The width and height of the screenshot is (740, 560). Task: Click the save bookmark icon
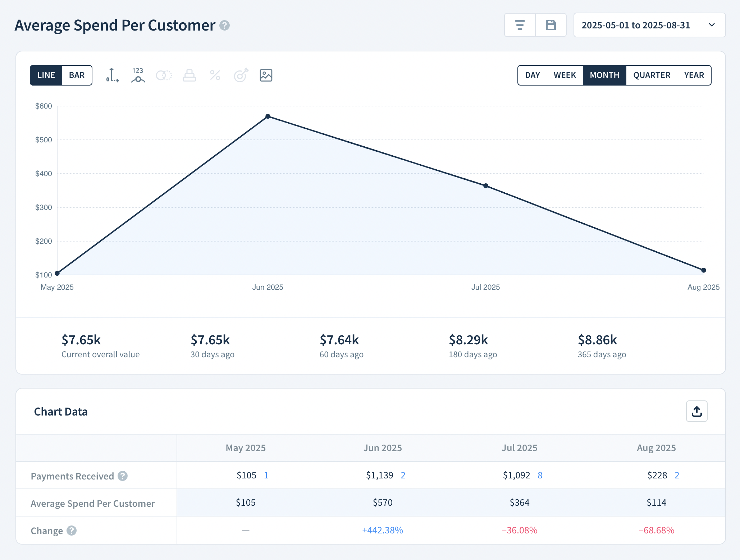pos(551,25)
